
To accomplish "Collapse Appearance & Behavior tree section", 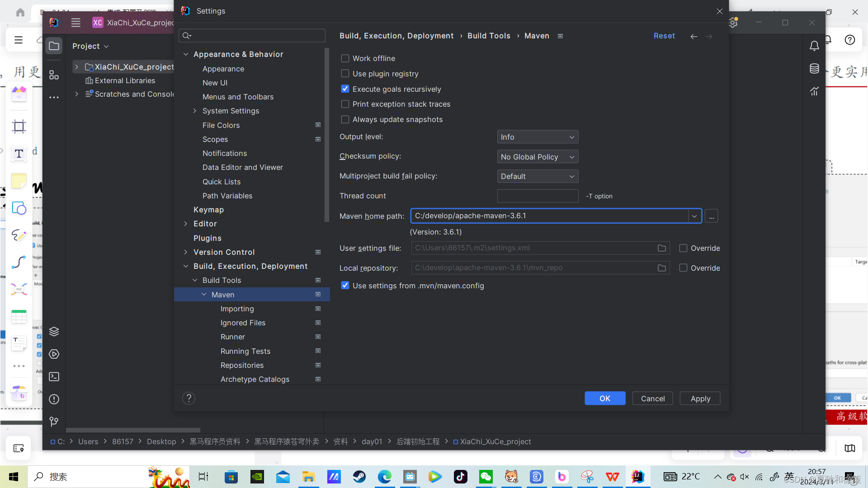I will (185, 54).
